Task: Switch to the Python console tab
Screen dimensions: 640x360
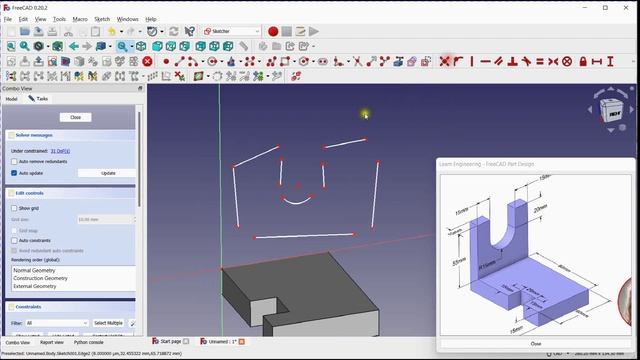Action: click(89, 342)
